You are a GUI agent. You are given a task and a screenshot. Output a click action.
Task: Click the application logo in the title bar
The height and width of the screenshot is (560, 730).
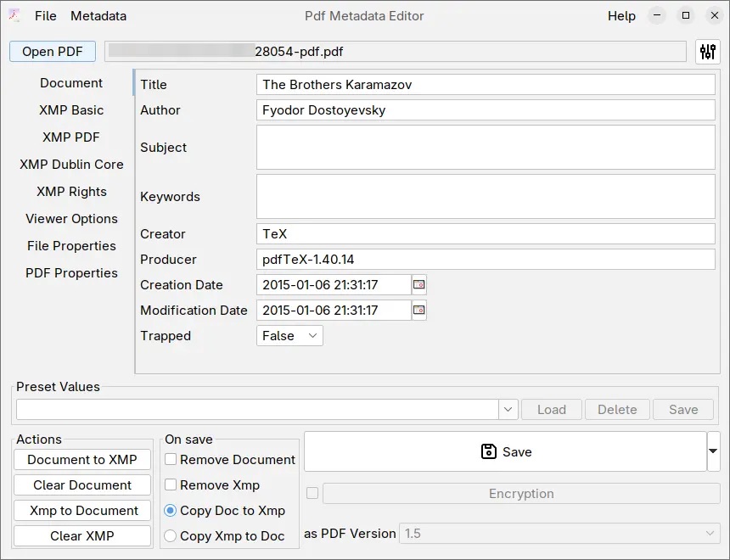[x=14, y=15]
